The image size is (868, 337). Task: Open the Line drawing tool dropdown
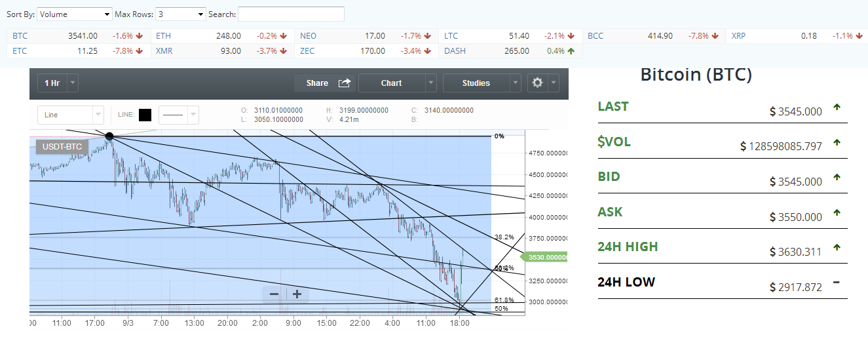click(x=70, y=115)
